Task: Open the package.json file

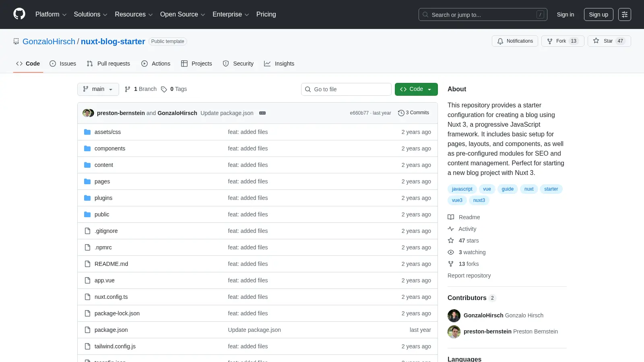Action: pyautogui.click(x=111, y=330)
